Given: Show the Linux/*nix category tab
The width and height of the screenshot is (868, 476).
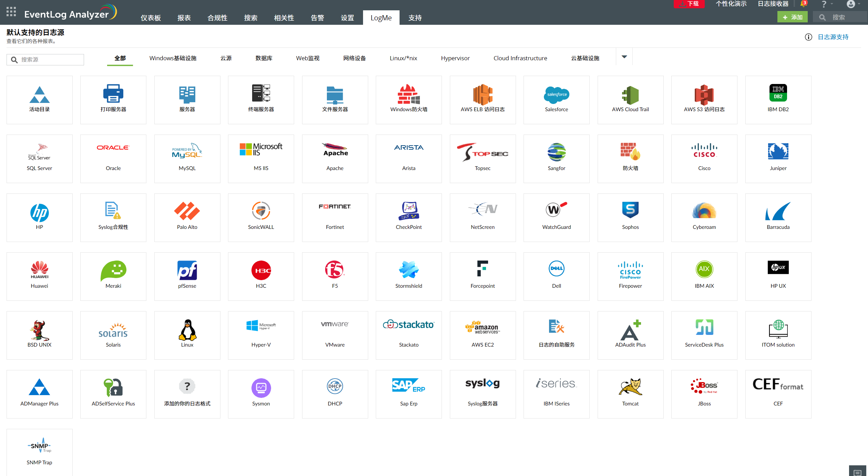Looking at the screenshot, I should click(403, 58).
